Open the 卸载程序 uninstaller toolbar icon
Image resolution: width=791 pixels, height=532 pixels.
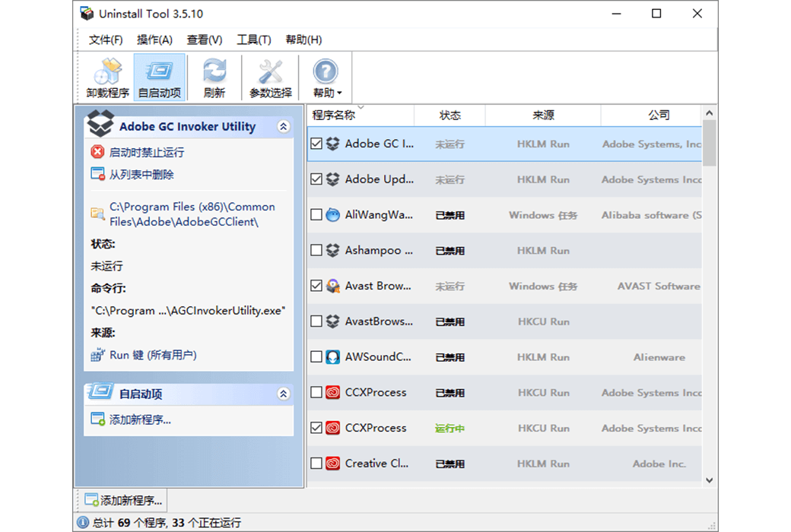point(107,78)
